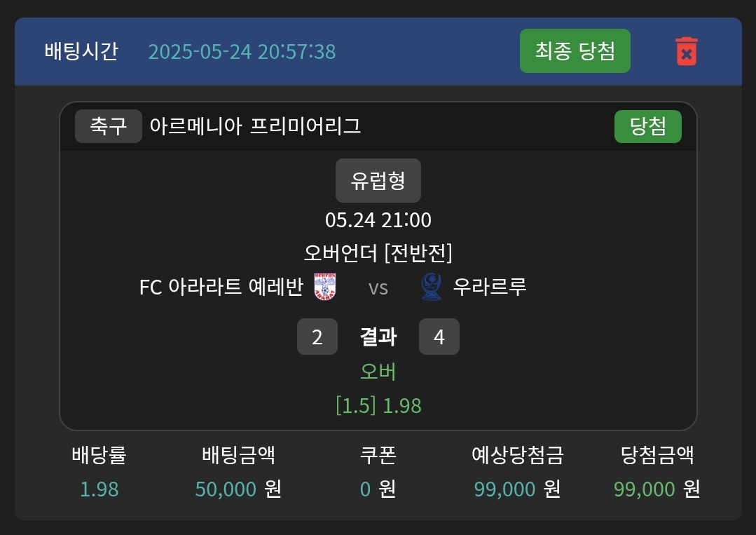Viewport: 756px width, 535px height.
Task: Select the 축구 sport tag
Action: click(x=109, y=126)
